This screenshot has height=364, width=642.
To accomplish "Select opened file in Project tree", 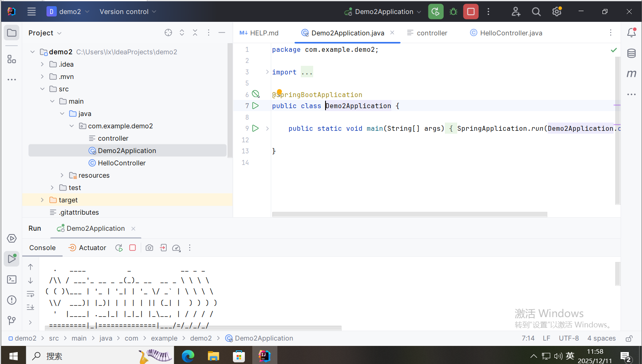I will [168, 32].
